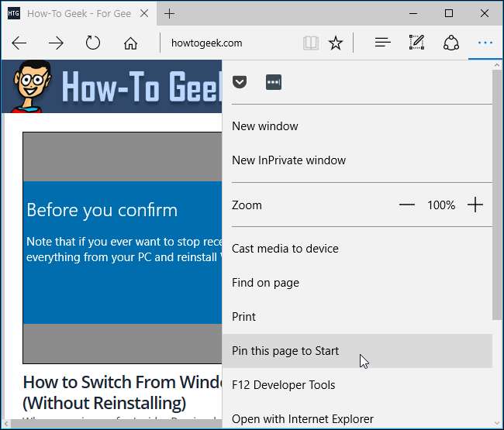Viewport: 504px width, 430px height.
Task: Make a Web Note pen icon
Action: tap(417, 43)
